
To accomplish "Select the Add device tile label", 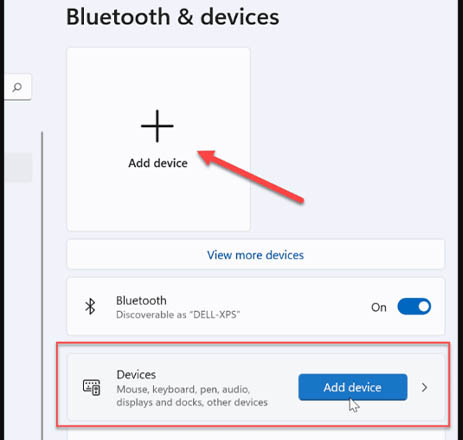I will point(158,163).
